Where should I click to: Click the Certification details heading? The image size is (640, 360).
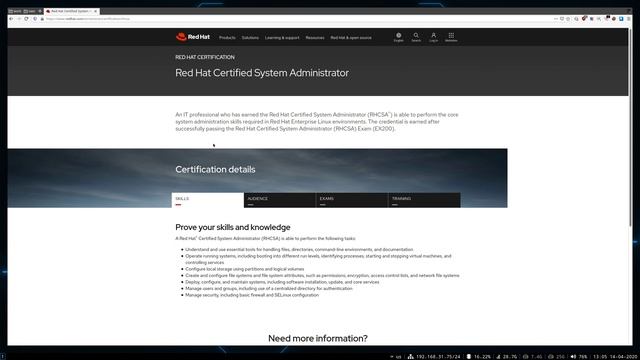(215, 169)
